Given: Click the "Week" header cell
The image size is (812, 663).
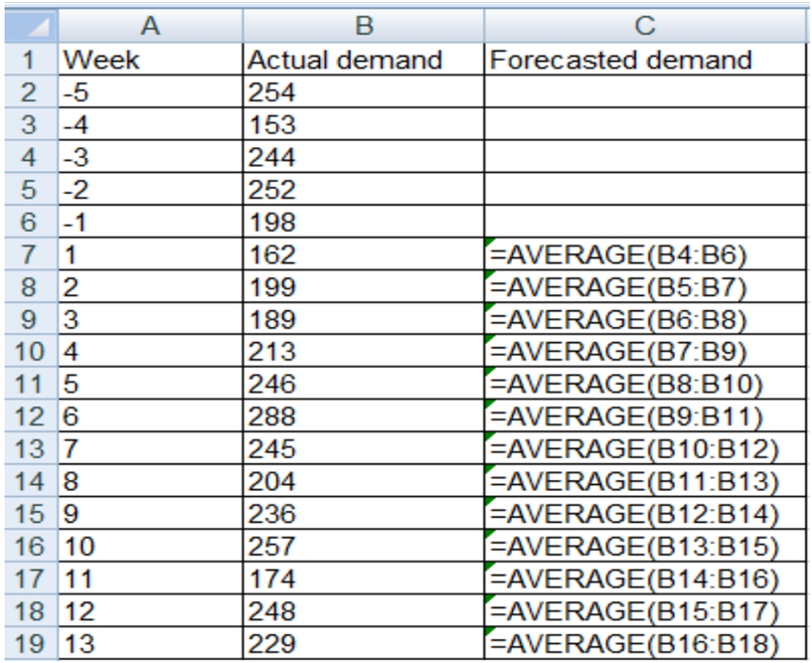Looking at the screenshot, I should (151, 60).
